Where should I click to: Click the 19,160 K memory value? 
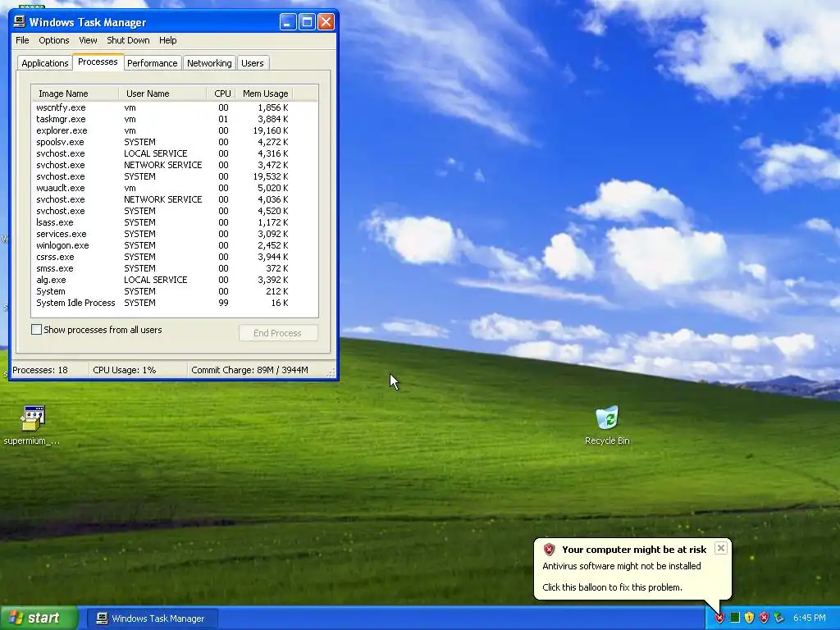pyautogui.click(x=271, y=130)
